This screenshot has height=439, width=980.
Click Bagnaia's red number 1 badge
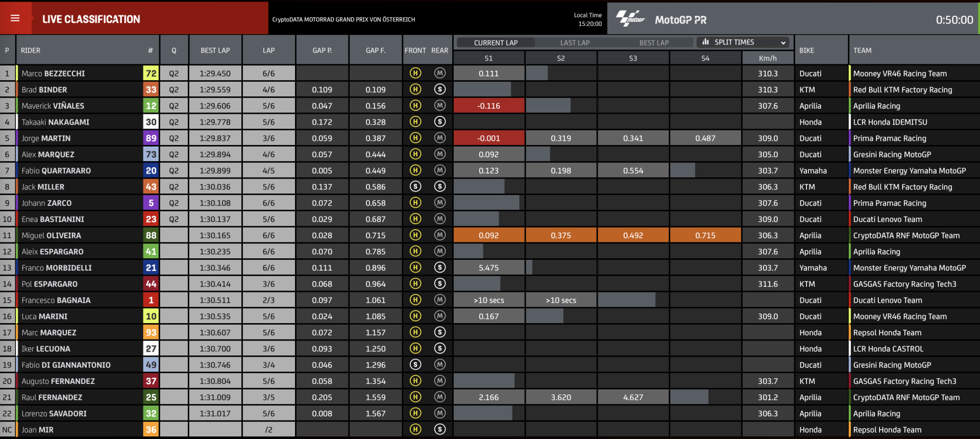pyautogui.click(x=151, y=300)
